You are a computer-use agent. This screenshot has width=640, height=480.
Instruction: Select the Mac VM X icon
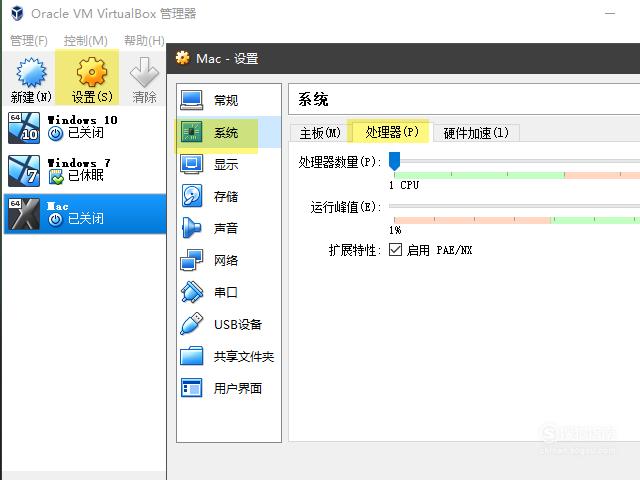(x=24, y=214)
